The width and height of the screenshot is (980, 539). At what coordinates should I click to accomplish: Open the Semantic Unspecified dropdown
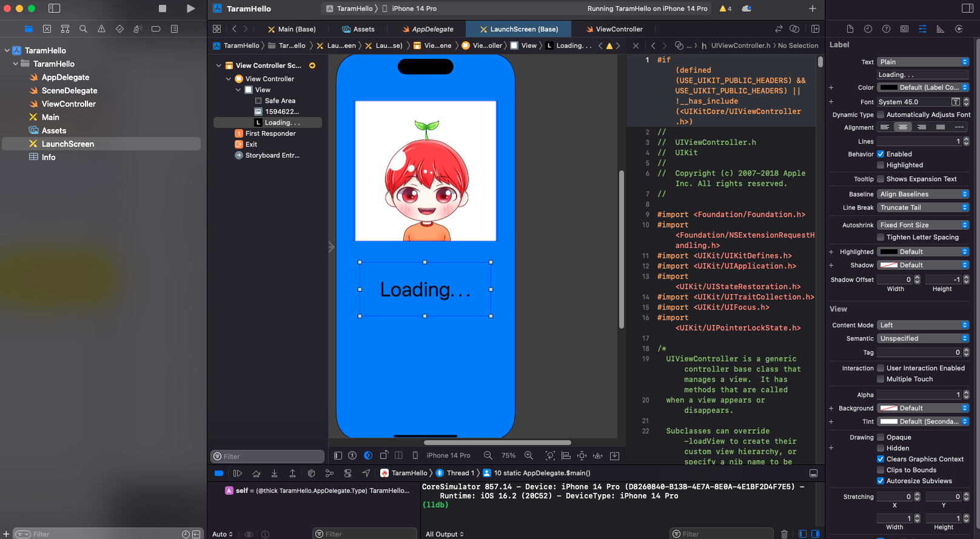pyautogui.click(x=923, y=338)
